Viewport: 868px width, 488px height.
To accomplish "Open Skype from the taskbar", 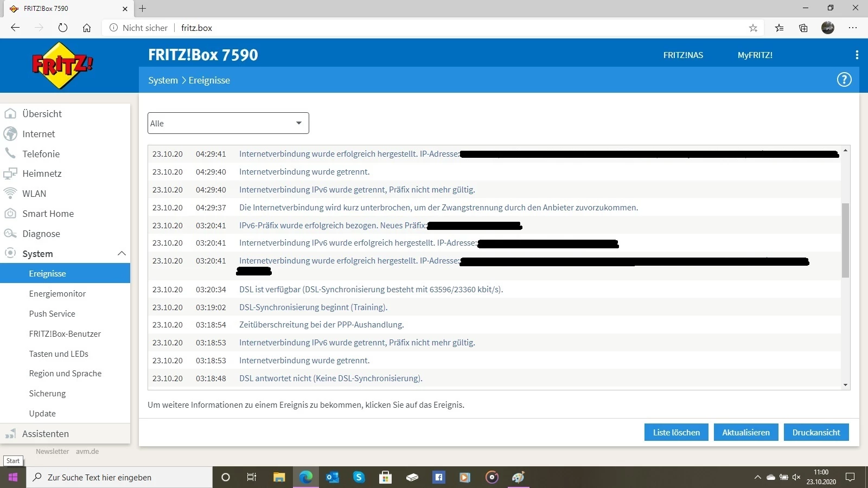I will 359,477.
